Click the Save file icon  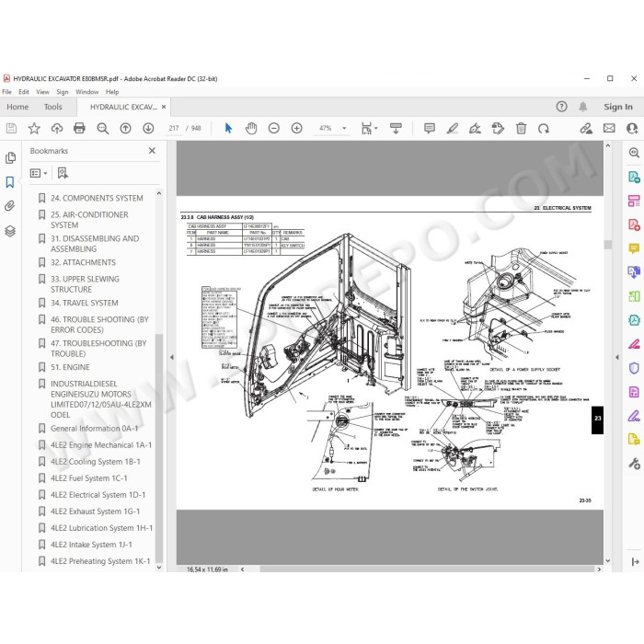[x=11, y=129]
